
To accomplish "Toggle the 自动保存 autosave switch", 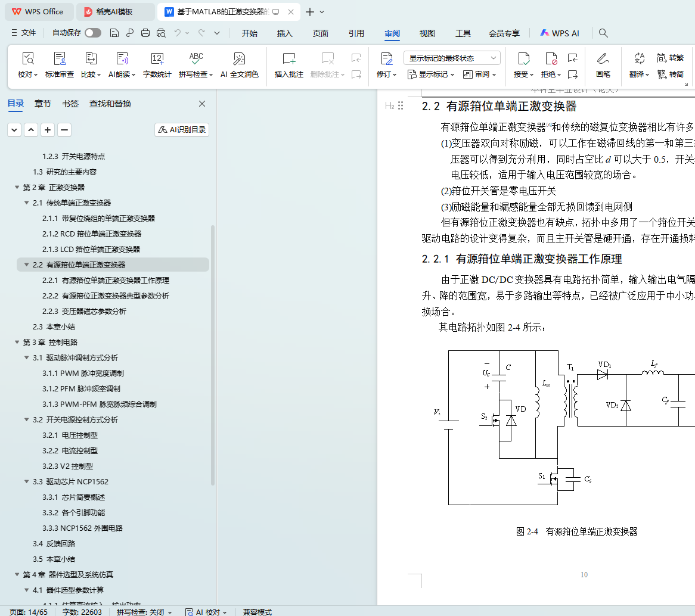I will (93, 33).
